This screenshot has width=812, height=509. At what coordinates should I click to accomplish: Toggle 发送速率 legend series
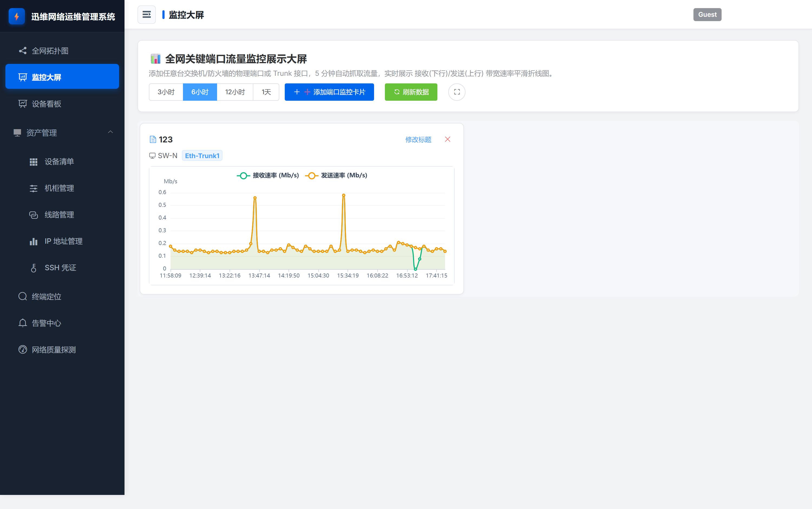tap(336, 175)
